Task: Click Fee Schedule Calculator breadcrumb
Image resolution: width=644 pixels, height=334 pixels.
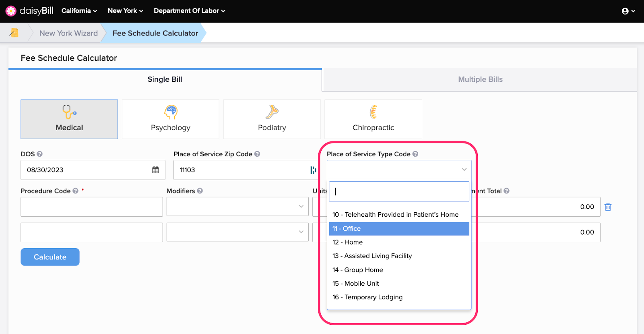Action: point(155,33)
